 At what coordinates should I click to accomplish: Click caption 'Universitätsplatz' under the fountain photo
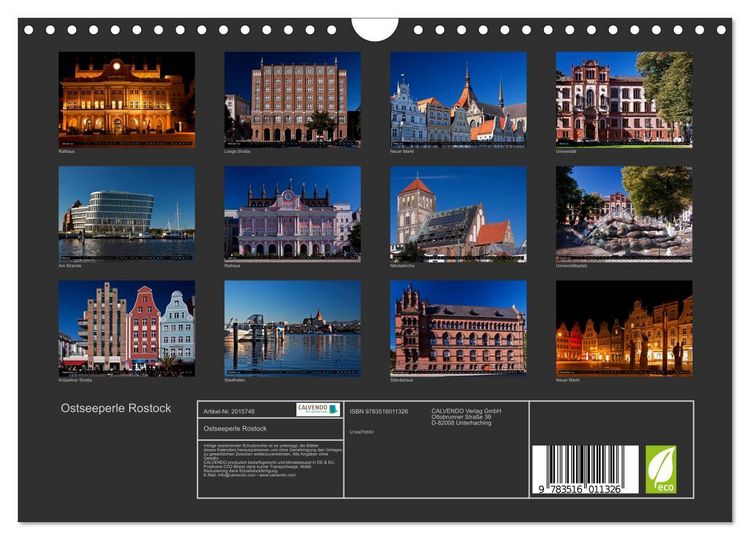point(571,265)
